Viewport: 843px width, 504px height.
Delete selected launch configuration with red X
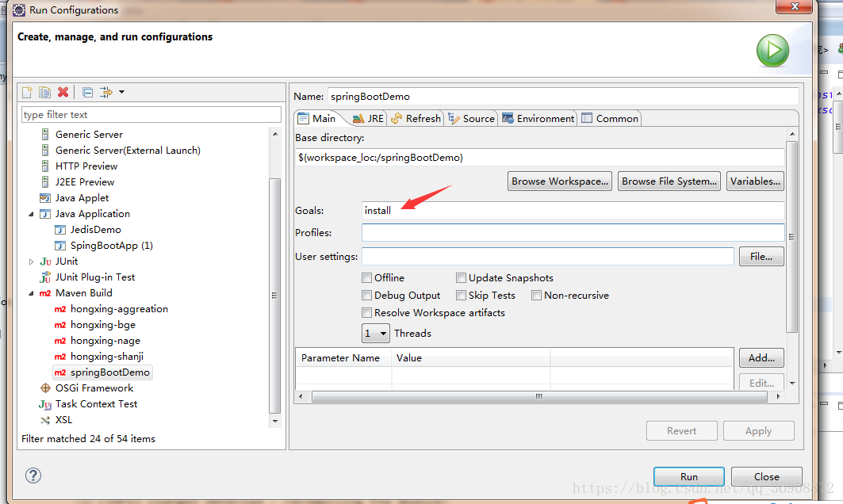(x=63, y=93)
